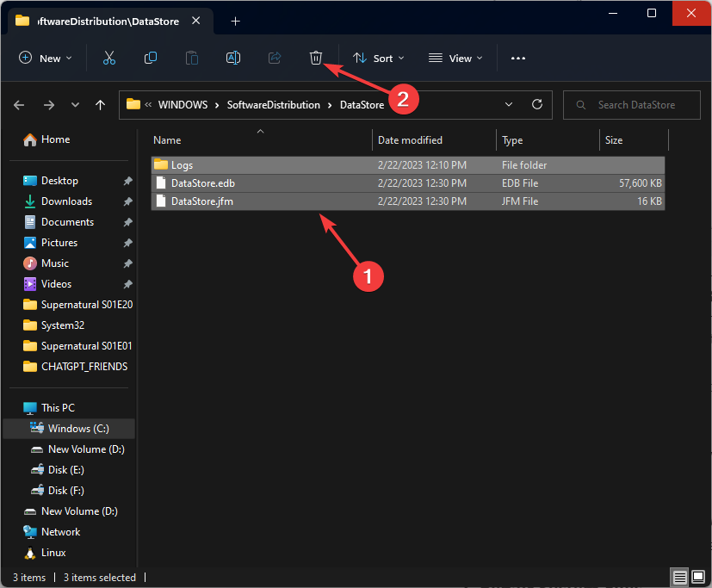Switch to details view layout icon
Viewport: 712px width, 588px height.
tap(679, 578)
